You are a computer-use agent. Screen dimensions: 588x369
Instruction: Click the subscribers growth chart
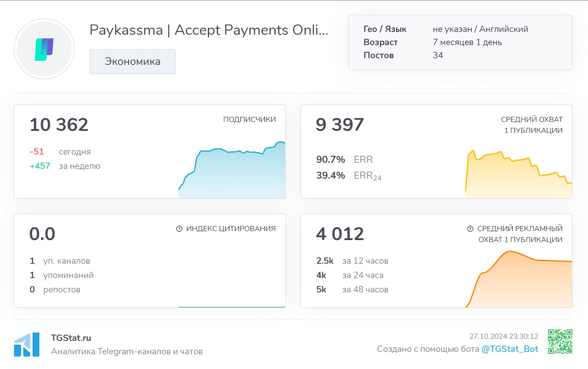pyautogui.click(x=232, y=170)
